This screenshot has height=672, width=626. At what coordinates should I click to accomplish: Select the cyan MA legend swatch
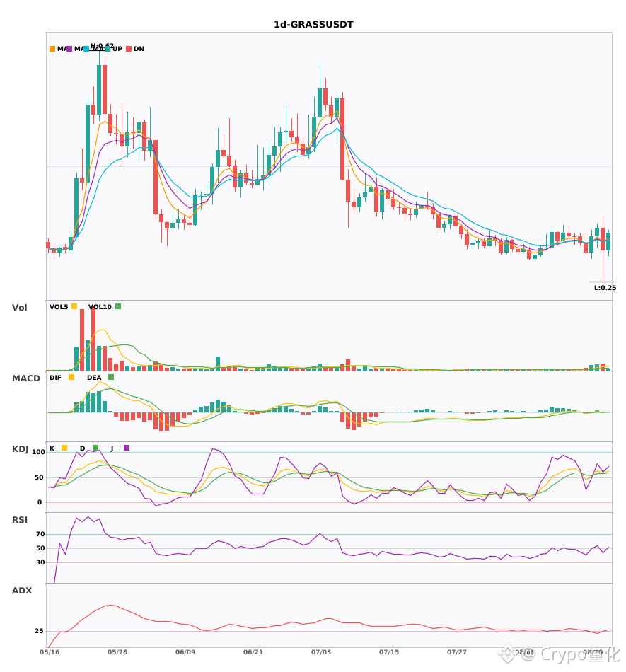(x=86, y=49)
